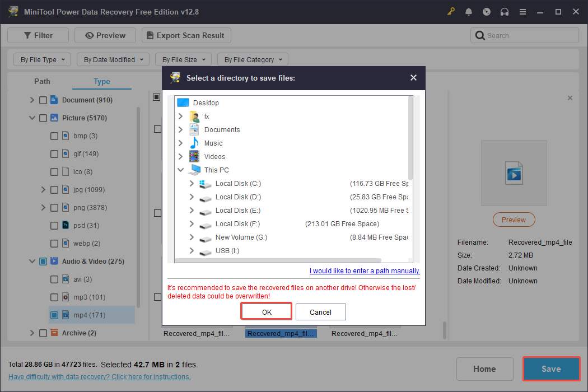Image resolution: width=588 pixels, height=392 pixels.
Task: Click the Search field in top right
Action: coord(524,35)
